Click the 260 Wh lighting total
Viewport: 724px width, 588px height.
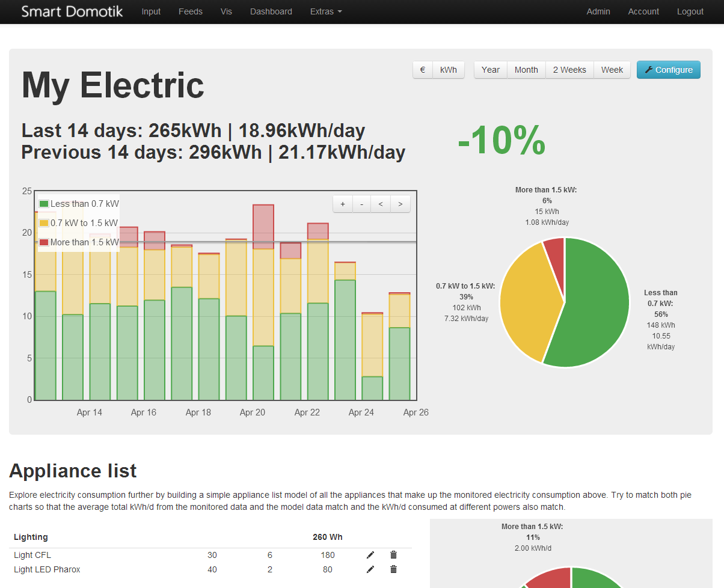(328, 537)
